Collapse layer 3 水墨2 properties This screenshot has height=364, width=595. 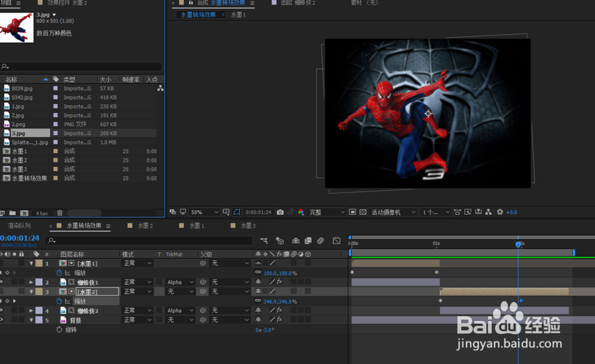(x=31, y=291)
